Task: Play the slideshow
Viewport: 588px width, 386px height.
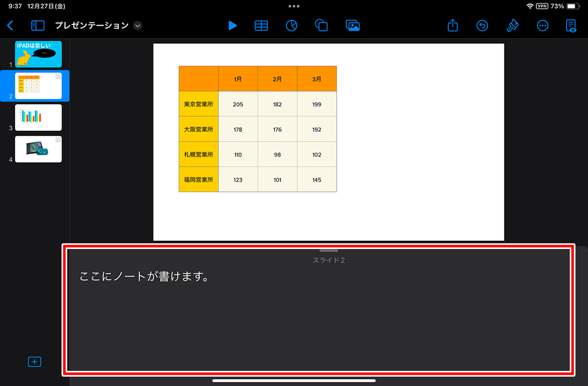Action: (233, 25)
